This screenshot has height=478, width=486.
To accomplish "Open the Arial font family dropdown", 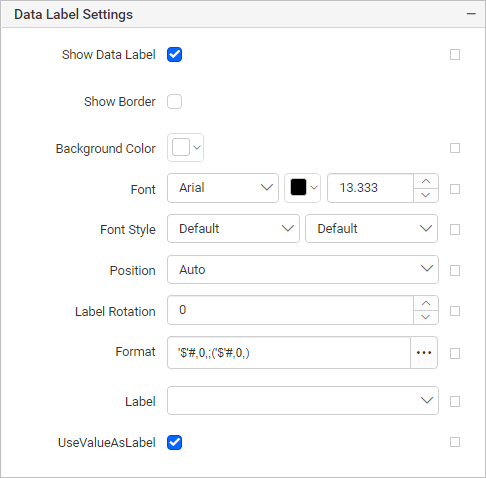I will tap(223, 188).
